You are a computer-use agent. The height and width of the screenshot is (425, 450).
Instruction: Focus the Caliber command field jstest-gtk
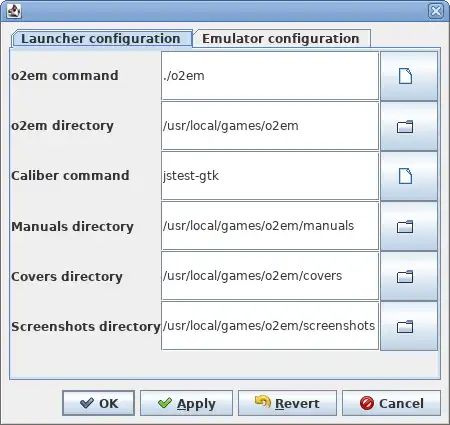pyautogui.click(x=270, y=176)
